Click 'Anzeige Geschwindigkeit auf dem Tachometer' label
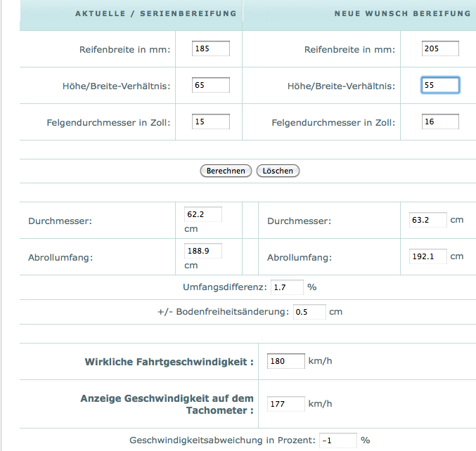The height and width of the screenshot is (451, 476). [x=167, y=405]
